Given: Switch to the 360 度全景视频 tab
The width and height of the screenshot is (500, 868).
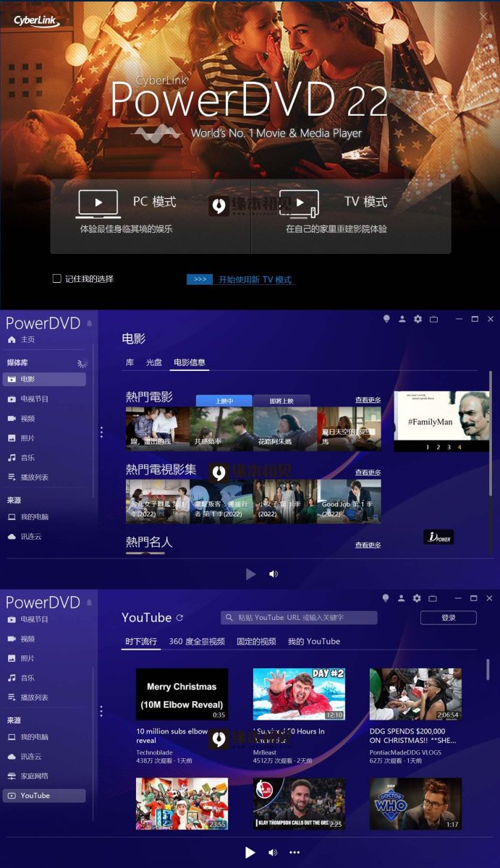Looking at the screenshot, I should coord(197,641).
